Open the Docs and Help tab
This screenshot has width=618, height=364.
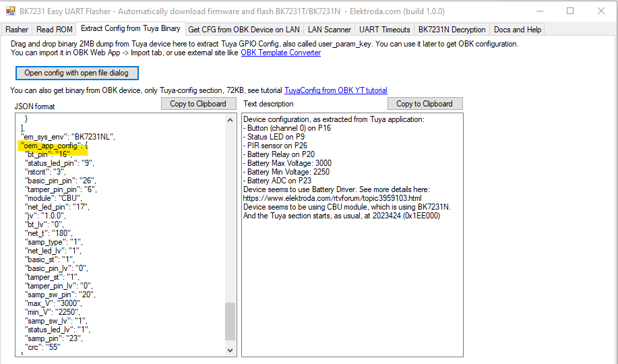tap(518, 30)
